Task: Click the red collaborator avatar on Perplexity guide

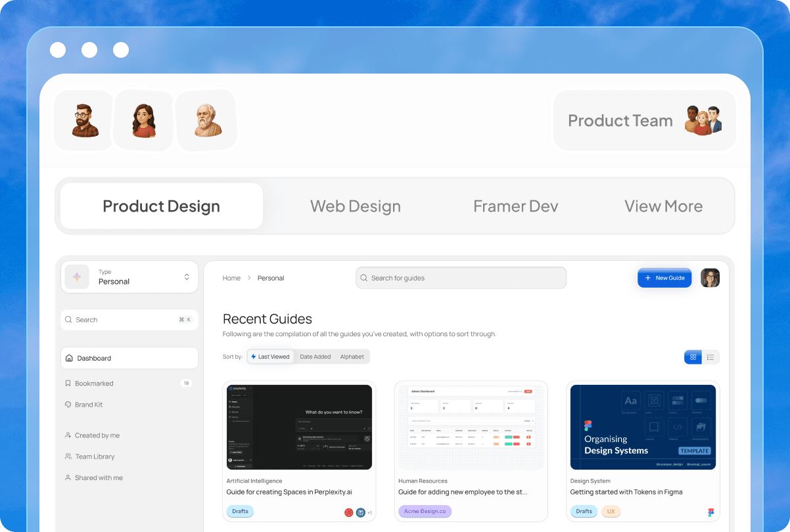Action: click(x=349, y=512)
